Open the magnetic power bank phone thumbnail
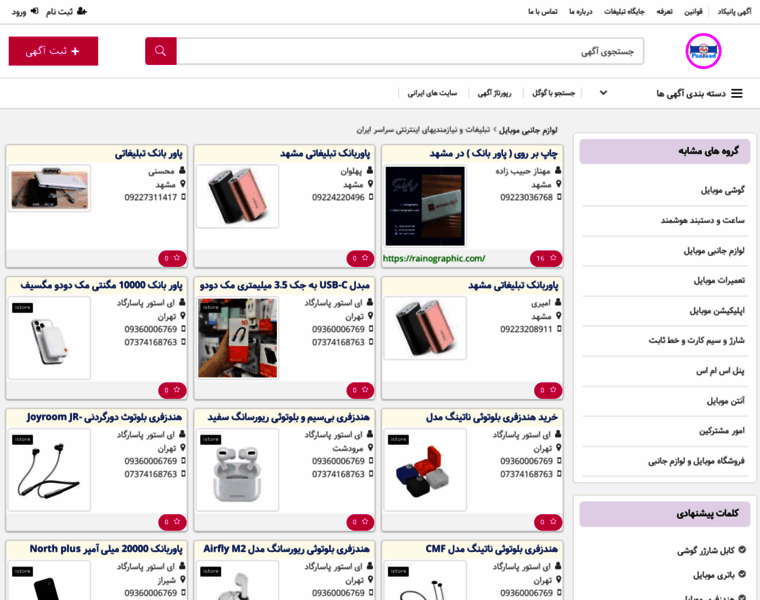Image resolution: width=760 pixels, height=600 pixels. (49, 338)
